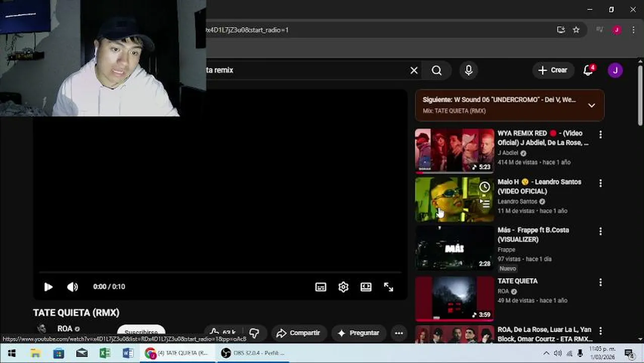The image size is (644, 363).
Task: Open Word from taskbar
Action: pos(128,353)
